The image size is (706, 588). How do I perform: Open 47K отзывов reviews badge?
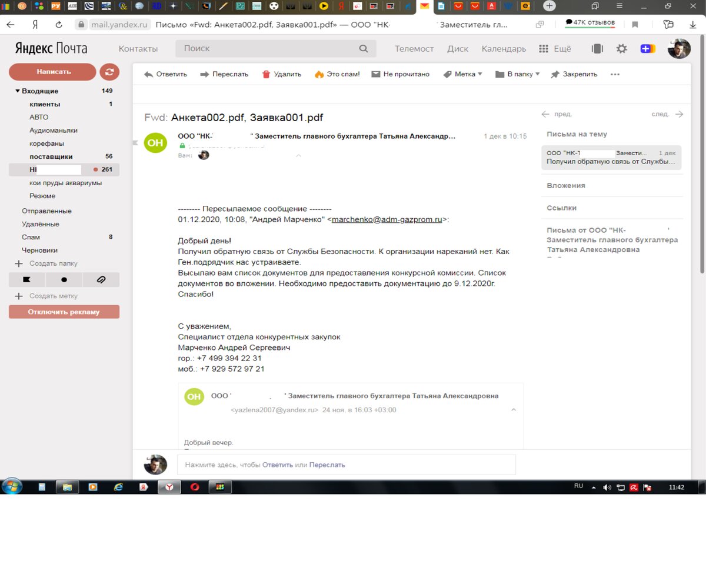590,22
